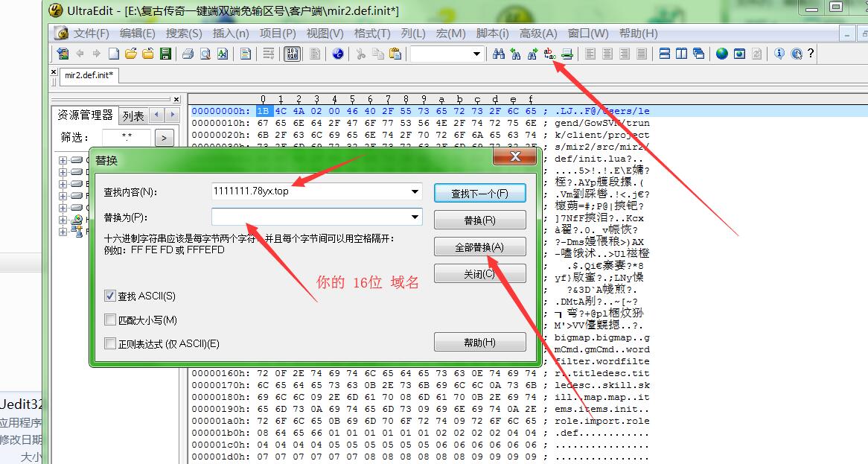Click the Find Next binoculars icon

pos(532,54)
